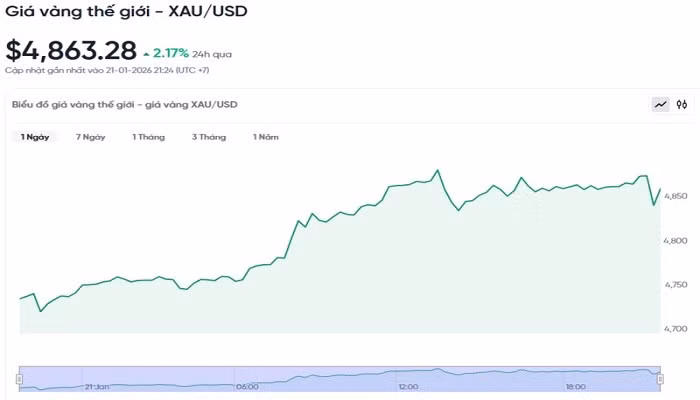Switch to candlestick chart view
The image size is (700, 400).
(682, 104)
